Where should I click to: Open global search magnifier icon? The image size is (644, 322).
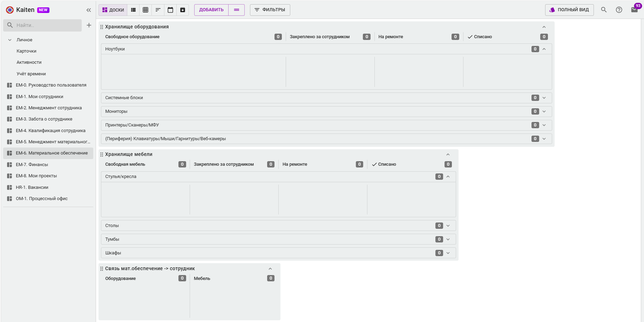604,10
